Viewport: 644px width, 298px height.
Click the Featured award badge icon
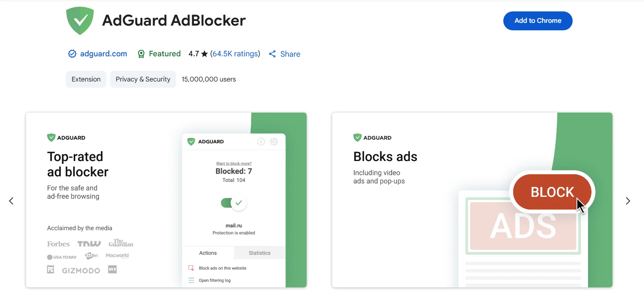141,54
